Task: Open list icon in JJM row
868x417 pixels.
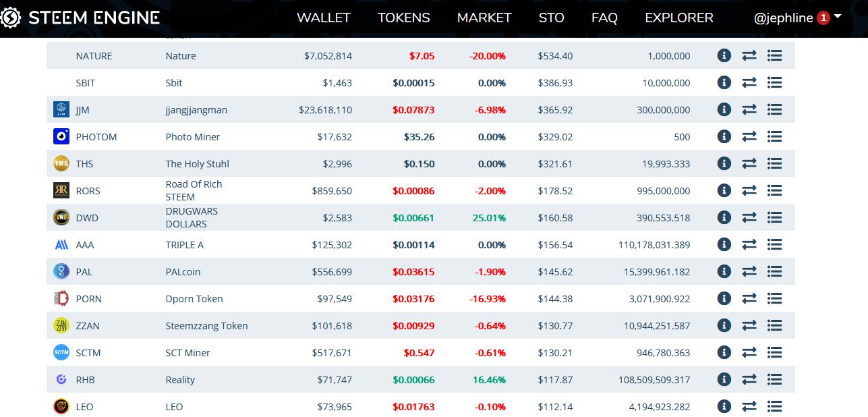Action: point(774,109)
